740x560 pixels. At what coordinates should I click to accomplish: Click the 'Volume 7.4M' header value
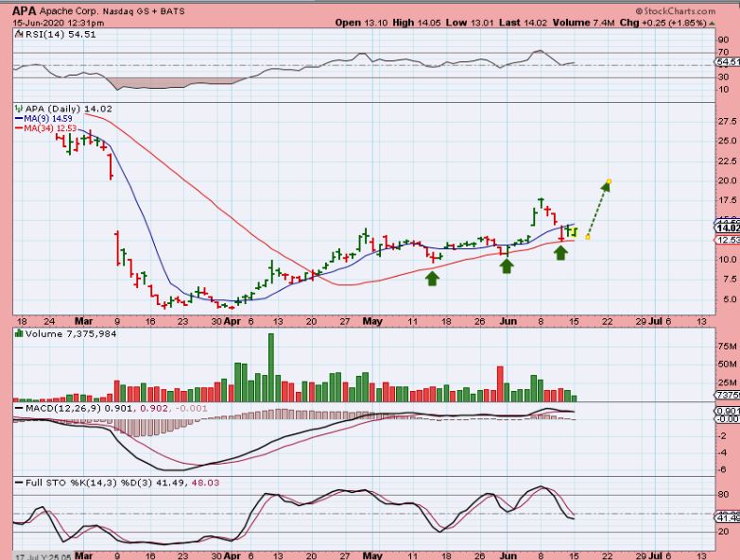pyautogui.click(x=583, y=23)
